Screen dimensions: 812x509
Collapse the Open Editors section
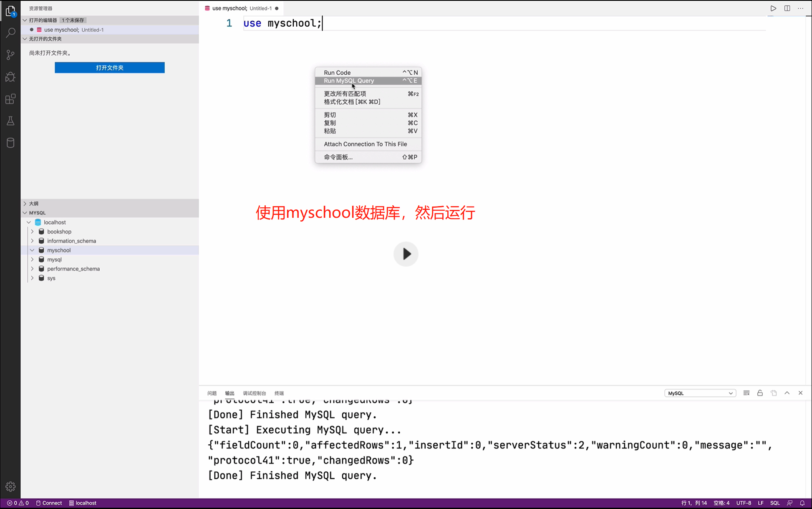point(25,20)
